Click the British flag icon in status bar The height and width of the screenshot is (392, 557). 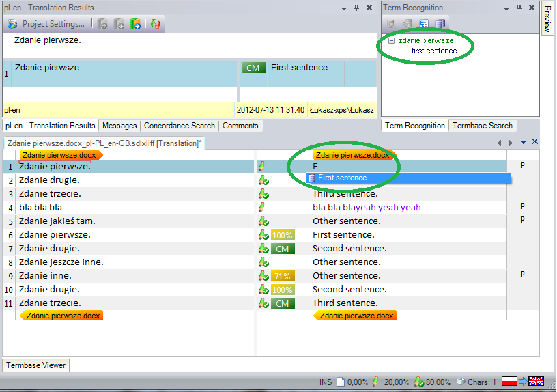536,382
